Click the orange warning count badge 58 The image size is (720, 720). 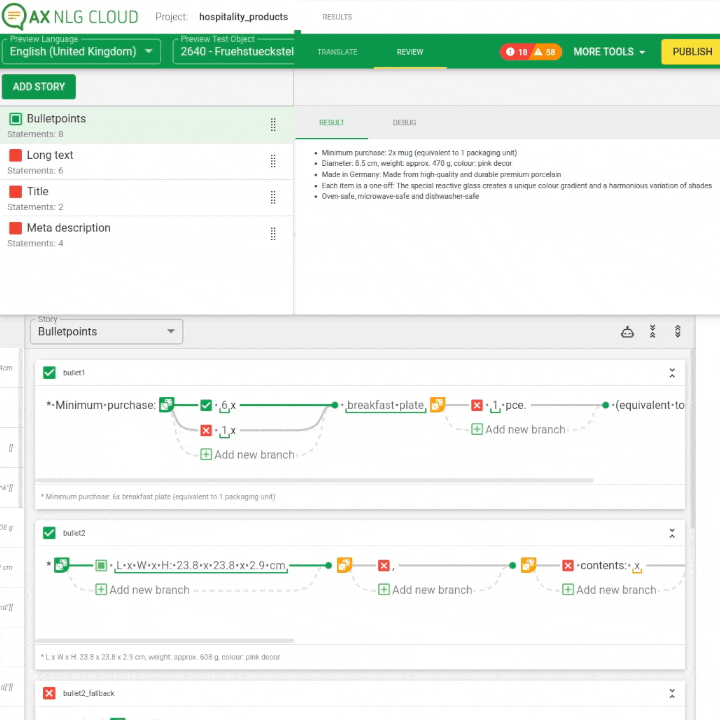click(x=546, y=52)
